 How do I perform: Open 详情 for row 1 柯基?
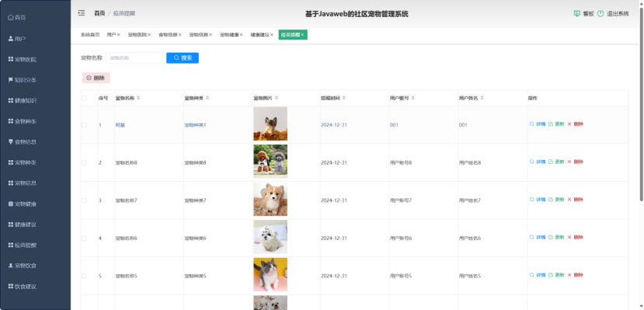click(x=538, y=124)
